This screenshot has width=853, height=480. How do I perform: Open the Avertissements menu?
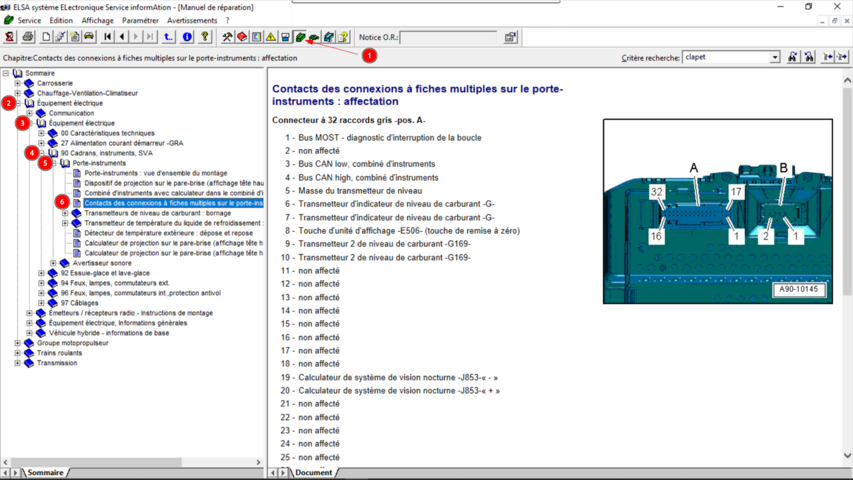pyautogui.click(x=192, y=21)
